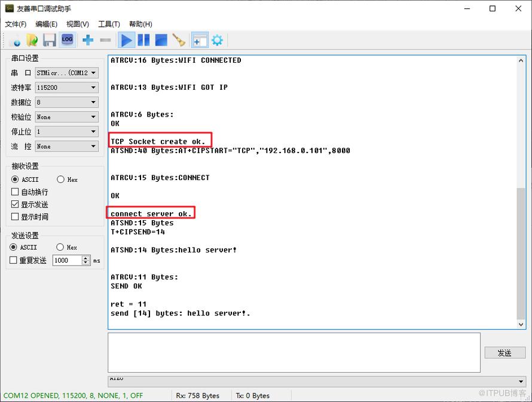The image size is (532, 402).
Task: Open the 视图(V) menu
Action: 78,24
